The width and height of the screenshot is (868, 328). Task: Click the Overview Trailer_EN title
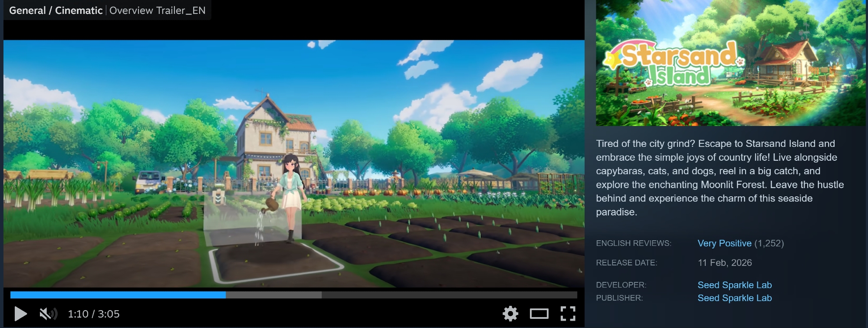pyautogui.click(x=157, y=10)
